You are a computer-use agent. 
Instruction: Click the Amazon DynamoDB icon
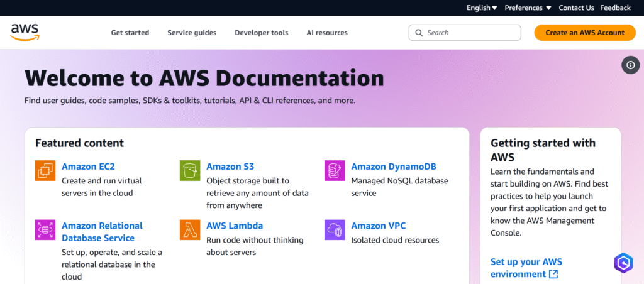tap(335, 171)
